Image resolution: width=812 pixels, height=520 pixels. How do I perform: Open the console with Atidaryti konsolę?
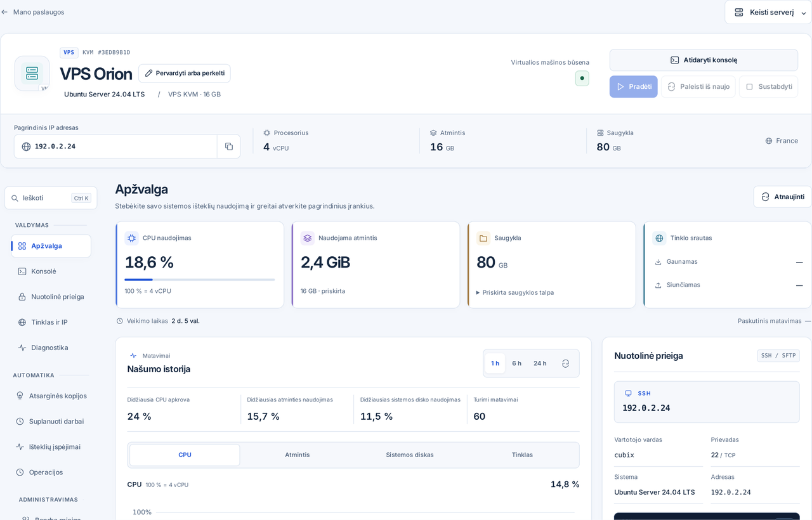click(704, 60)
